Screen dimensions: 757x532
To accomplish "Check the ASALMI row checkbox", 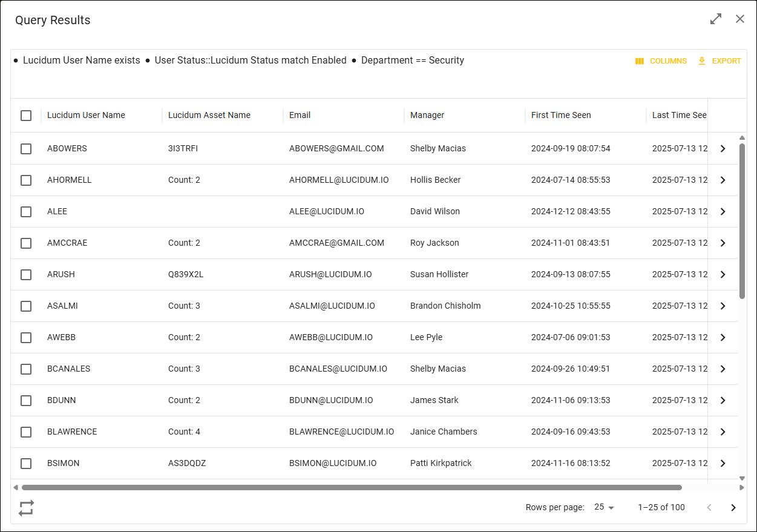I will click(x=26, y=306).
